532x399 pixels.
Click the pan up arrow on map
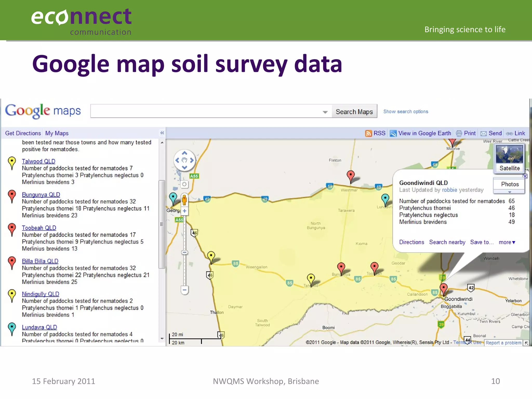184,153
